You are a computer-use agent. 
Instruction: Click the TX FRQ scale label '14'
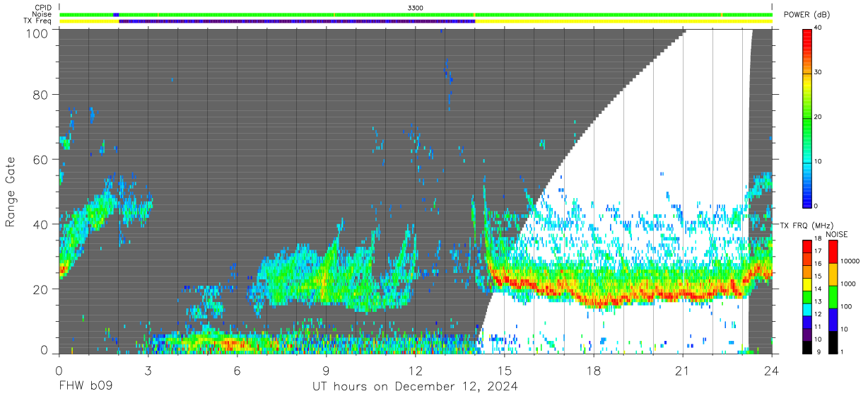coord(819,289)
